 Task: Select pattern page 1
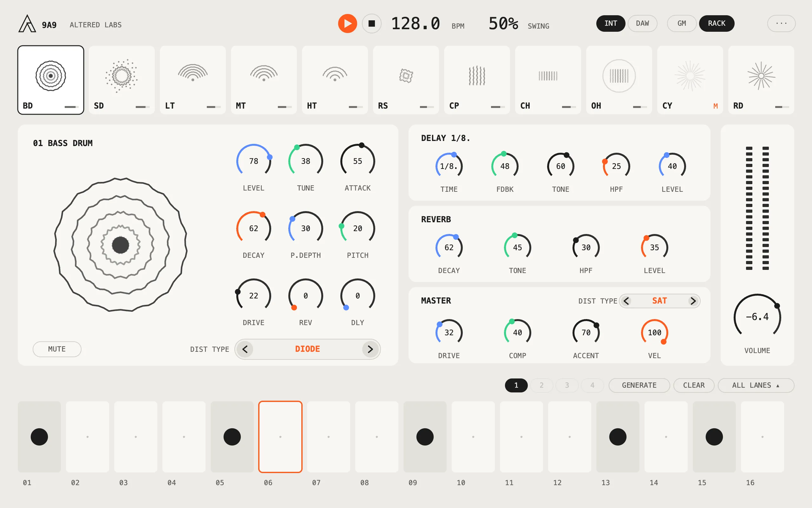pos(516,385)
